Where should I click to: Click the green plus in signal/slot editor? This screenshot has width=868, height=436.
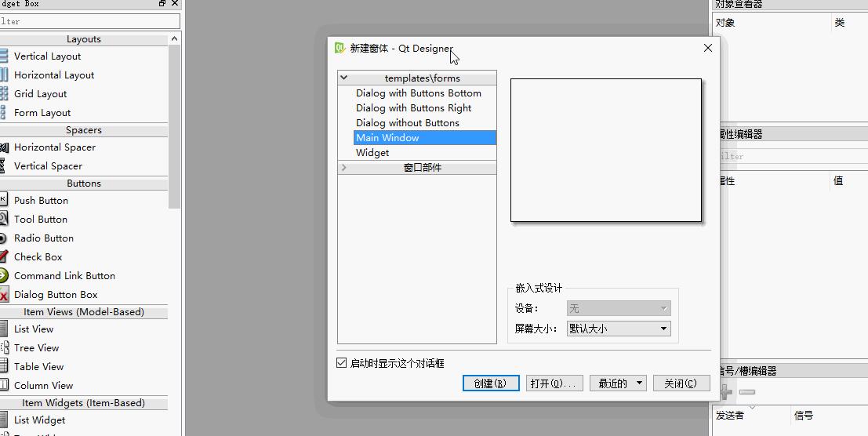point(726,392)
